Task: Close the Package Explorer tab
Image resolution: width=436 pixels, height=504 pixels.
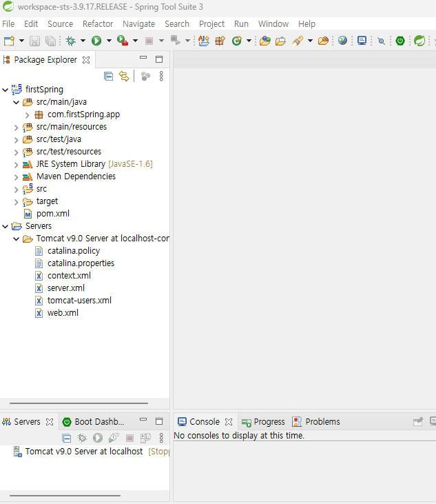Action: point(86,60)
